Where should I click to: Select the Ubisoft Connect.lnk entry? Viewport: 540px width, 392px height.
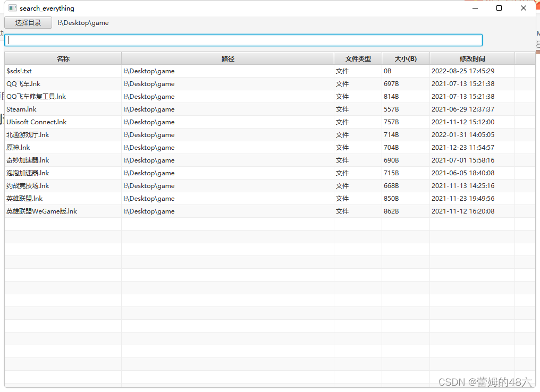click(37, 122)
